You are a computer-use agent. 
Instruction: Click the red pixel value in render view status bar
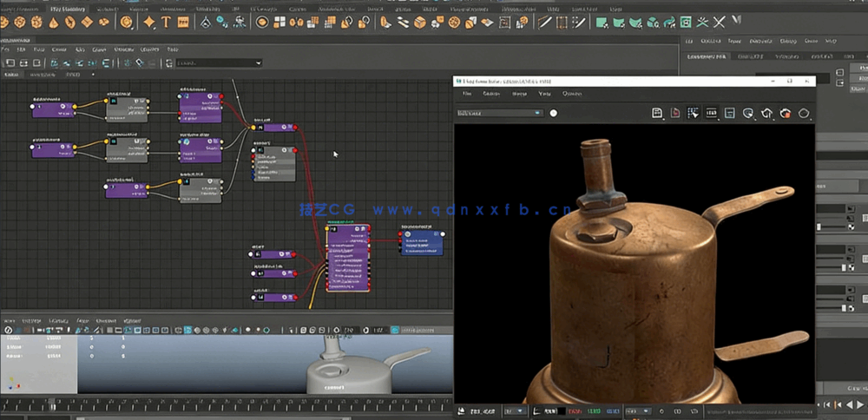575,411
